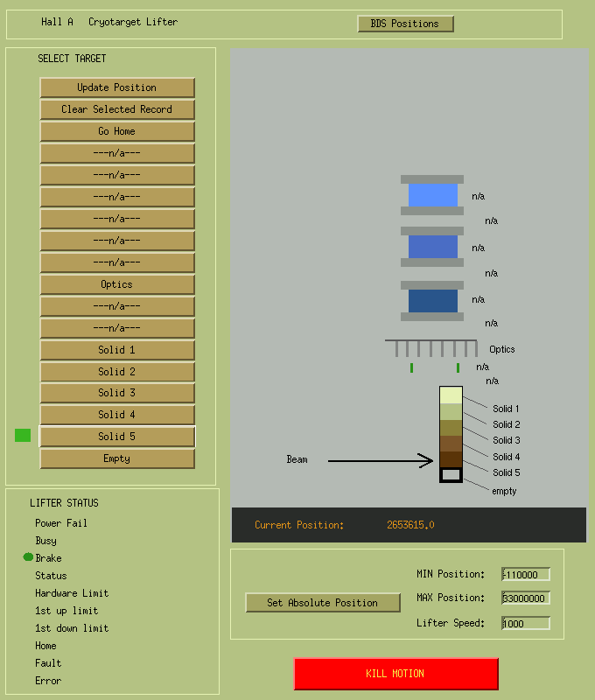The width and height of the screenshot is (595, 700).
Task: Click the Solid 1 pale-yellow ladder segment
Action: click(x=451, y=395)
